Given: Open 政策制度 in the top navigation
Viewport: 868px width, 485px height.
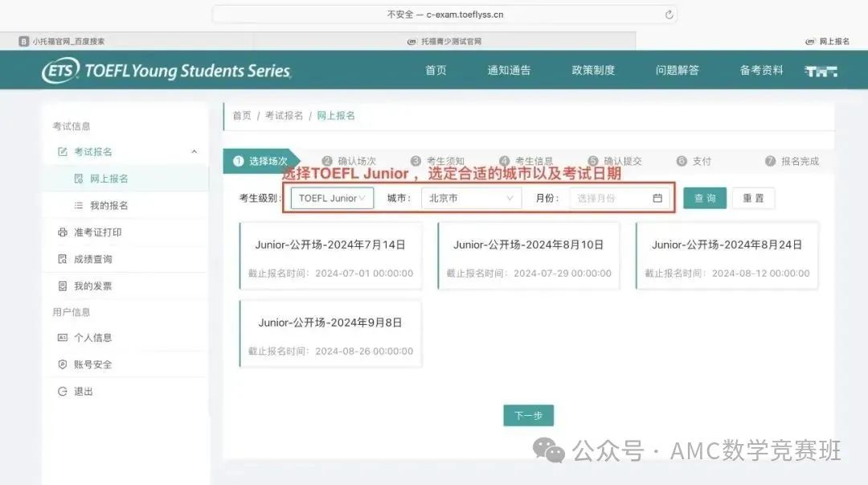Looking at the screenshot, I should 593,71.
